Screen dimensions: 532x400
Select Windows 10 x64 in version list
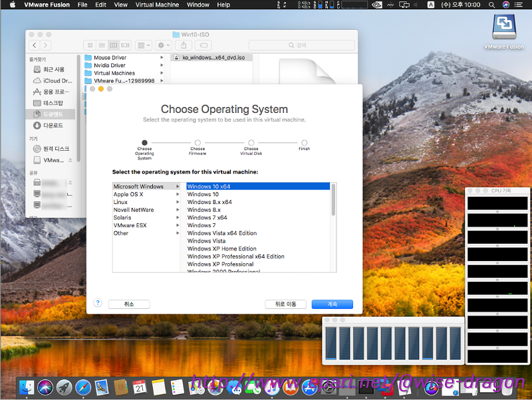pyautogui.click(x=258, y=187)
